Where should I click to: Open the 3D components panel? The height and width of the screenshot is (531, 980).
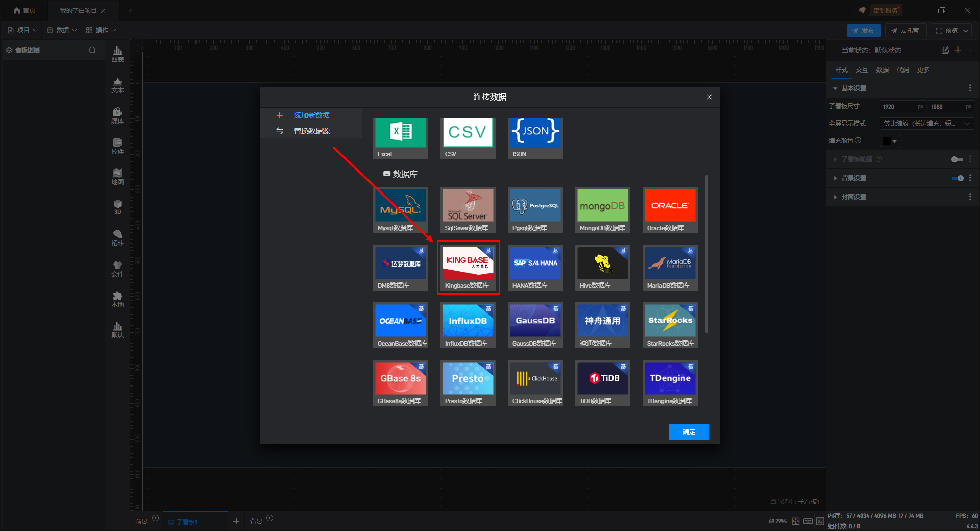[117, 207]
